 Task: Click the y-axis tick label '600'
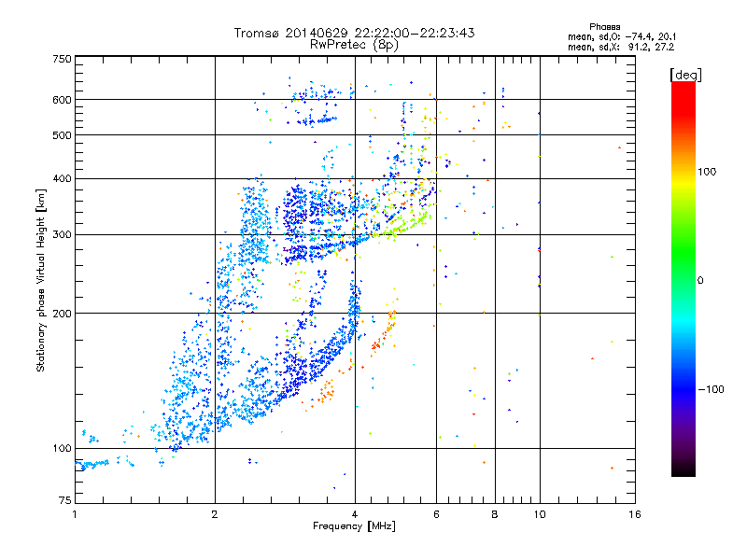[62, 100]
